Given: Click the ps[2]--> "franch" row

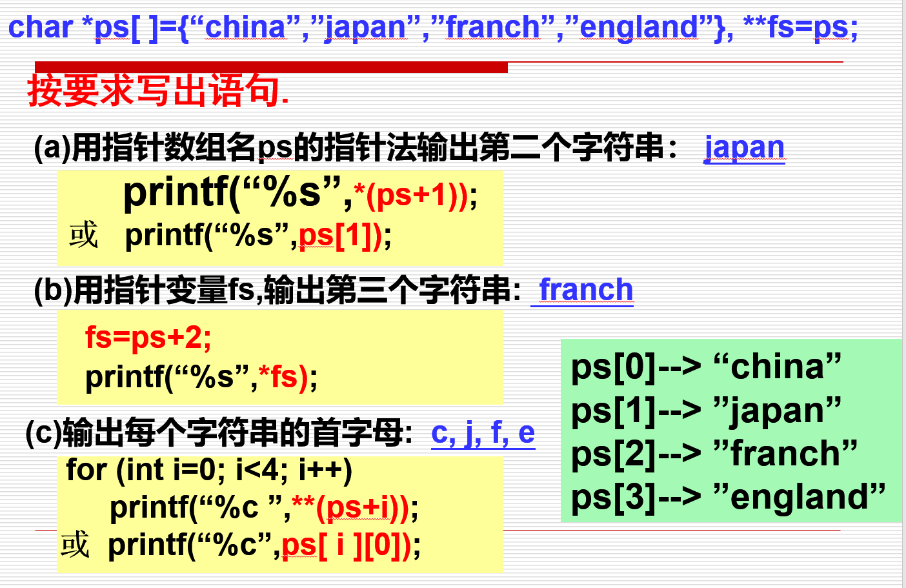Looking at the screenshot, I should click(714, 454).
